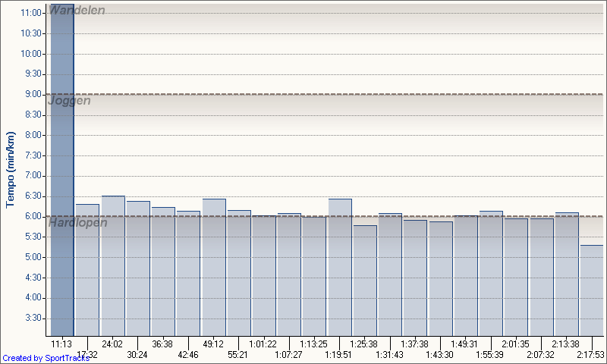Select the final shortest bar above 2:17:53
Viewport: 607px width, 364px height.
click(592, 290)
